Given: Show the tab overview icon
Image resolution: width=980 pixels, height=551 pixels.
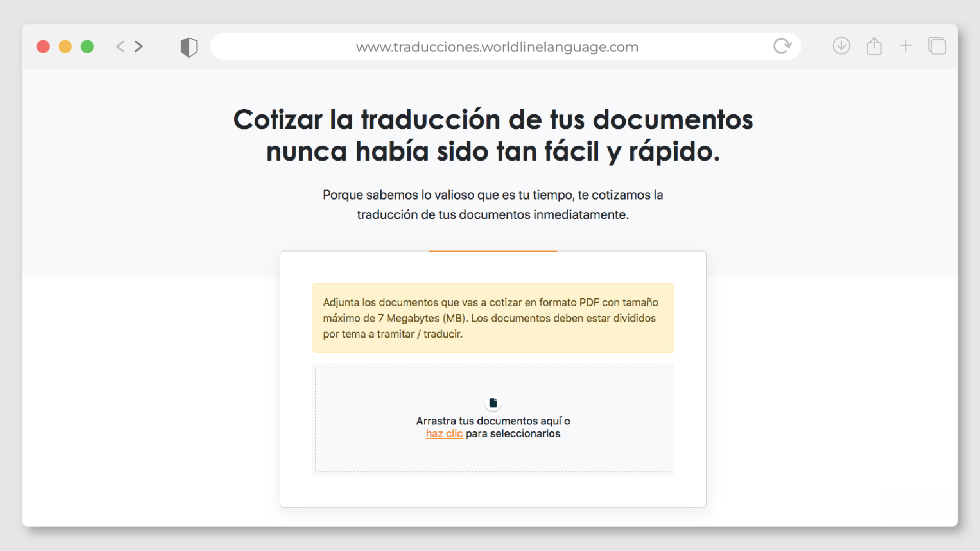Looking at the screenshot, I should pyautogui.click(x=937, y=46).
